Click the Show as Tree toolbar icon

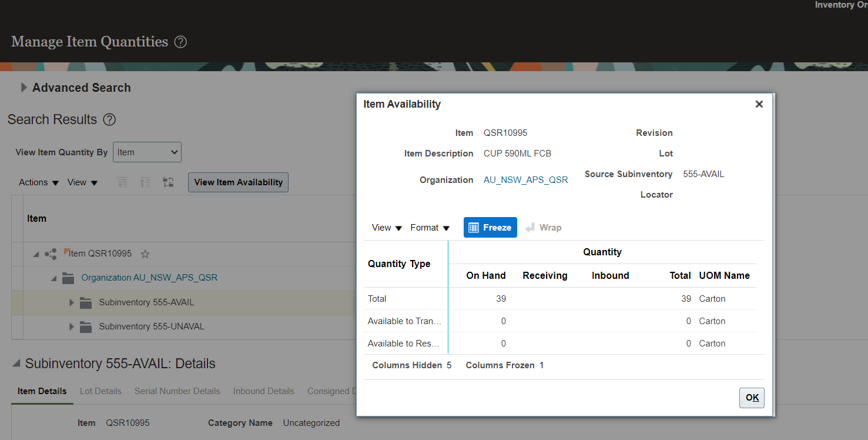168,182
